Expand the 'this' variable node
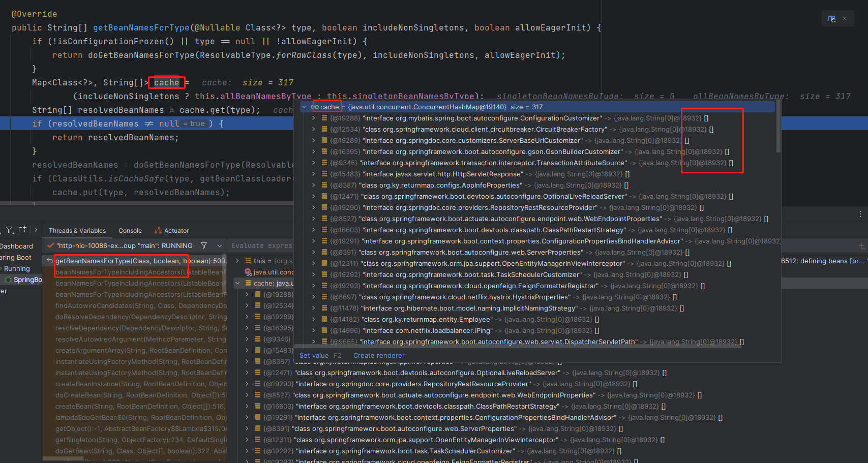This screenshot has width=868, height=463. pos(237,261)
